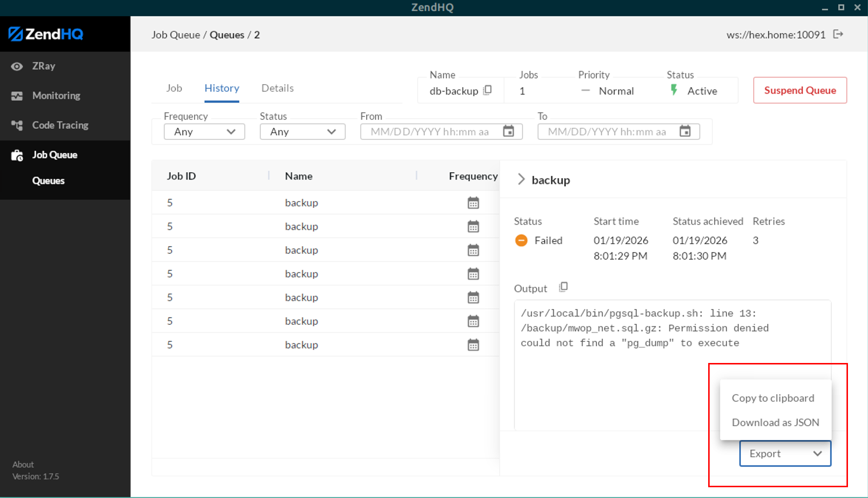The width and height of the screenshot is (868, 498).
Task: Open Code Tracing in the sidebar
Action: coord(60,125)
